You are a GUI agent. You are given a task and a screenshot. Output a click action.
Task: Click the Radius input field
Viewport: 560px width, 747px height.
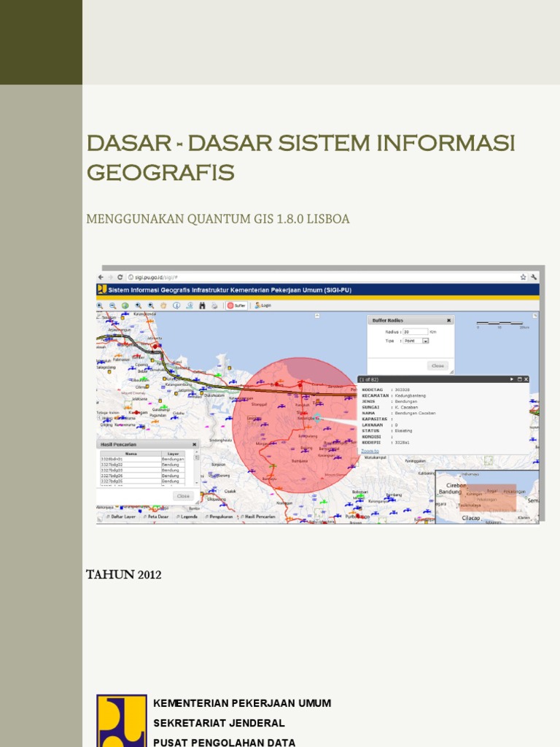(415, 332)
